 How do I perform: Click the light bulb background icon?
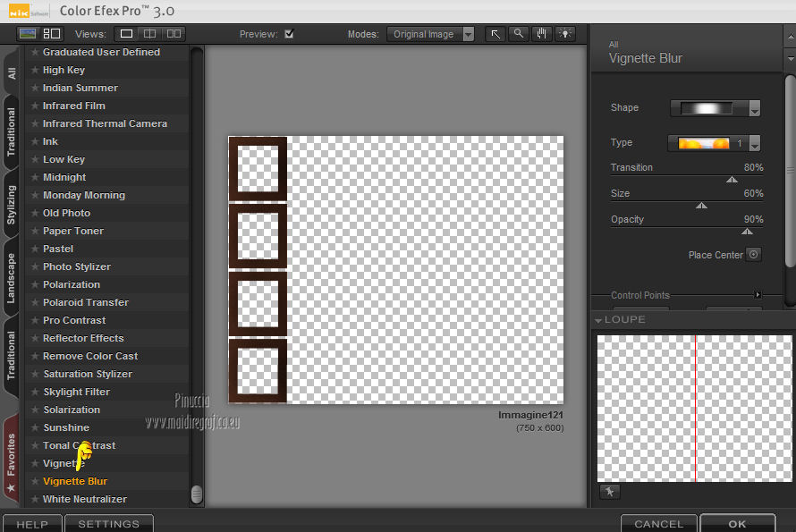(x=564, y=34)
